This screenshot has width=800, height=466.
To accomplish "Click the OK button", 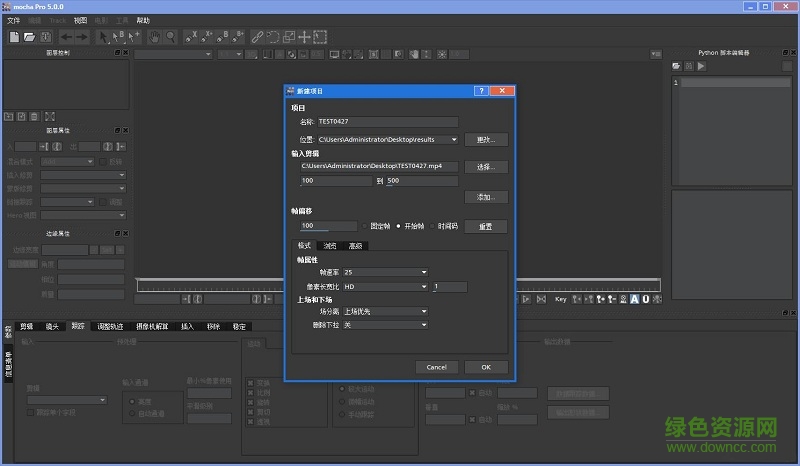I will click(485, 367).
